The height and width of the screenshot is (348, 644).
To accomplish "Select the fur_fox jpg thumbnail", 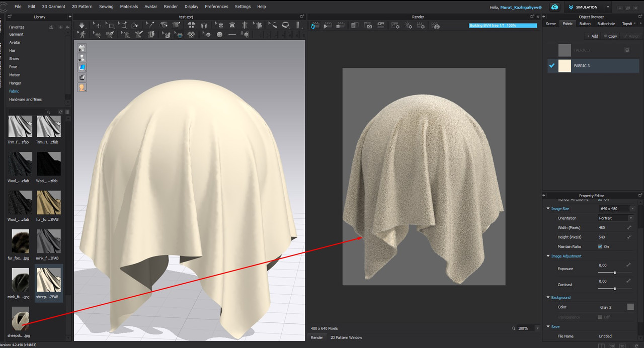I will [20, 241].
